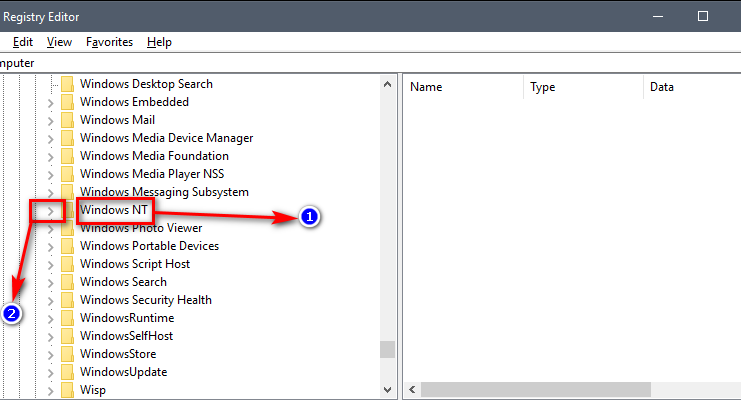Open the Favorites menu
The width and height of the screenshot is (741, 400).
(x=109, y=42)
